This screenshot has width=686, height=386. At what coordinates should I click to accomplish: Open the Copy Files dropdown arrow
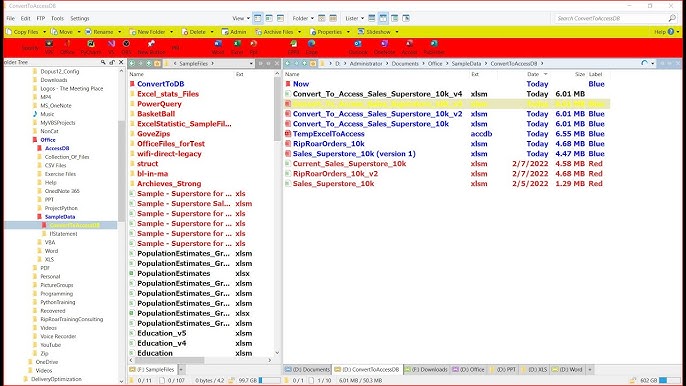tap(44, 32)
